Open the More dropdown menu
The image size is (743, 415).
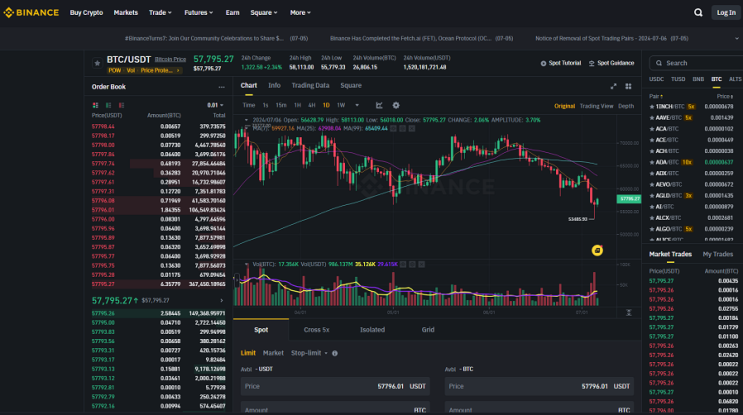click(x=300, y=13)
